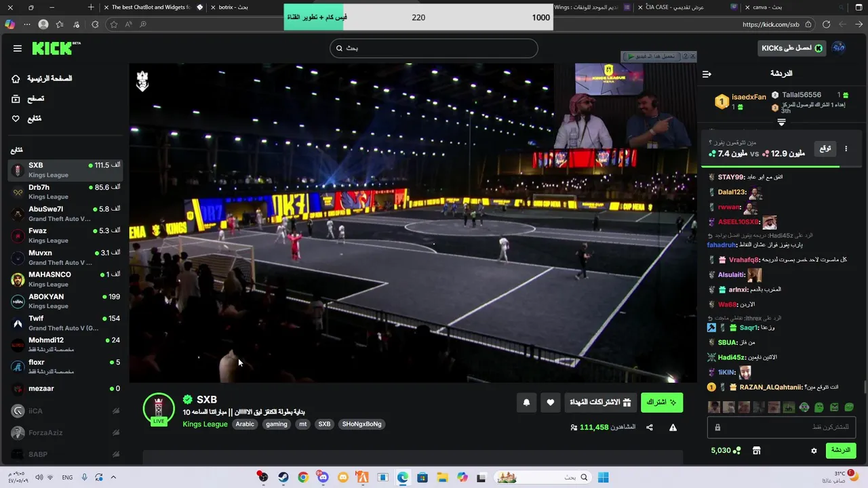This screenshot has width=868, height=488.
Task: Open the Muvxn channel in the sidebar
Action: 65,258
